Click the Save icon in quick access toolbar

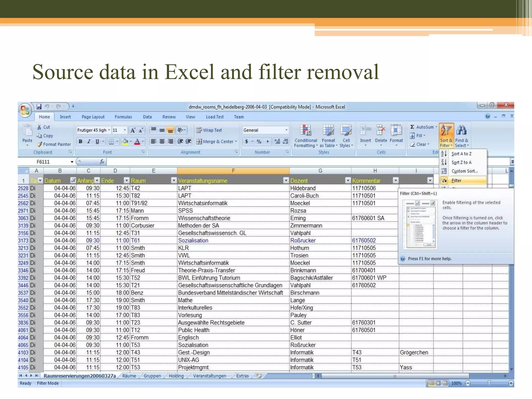coord(39,107)
